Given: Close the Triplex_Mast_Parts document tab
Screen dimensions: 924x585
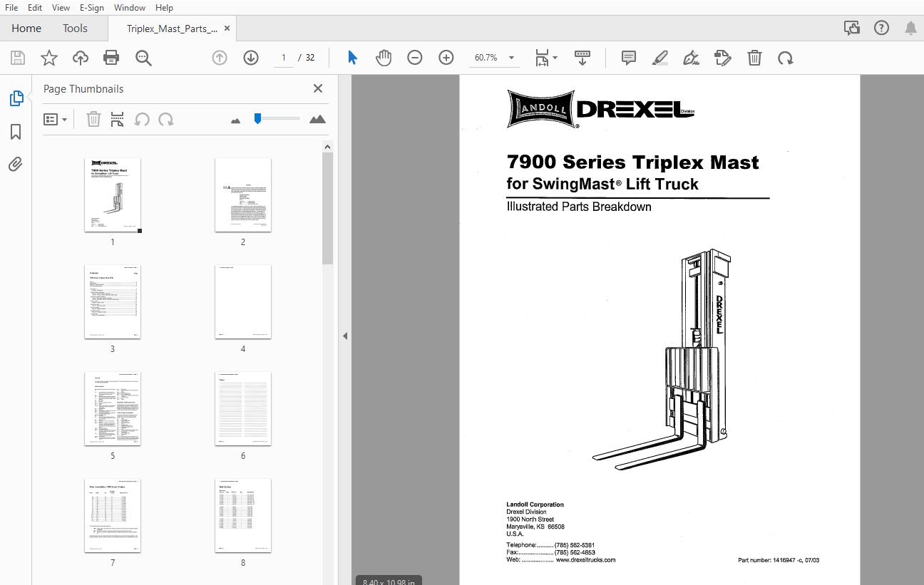Looking at the screenshot, I should 227,29.
